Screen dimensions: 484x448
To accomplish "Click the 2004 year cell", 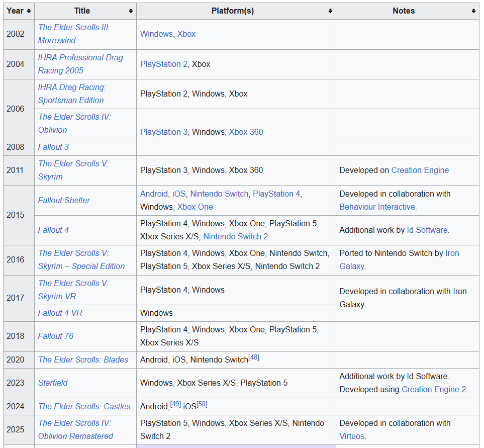I will [x=19, y=64].
